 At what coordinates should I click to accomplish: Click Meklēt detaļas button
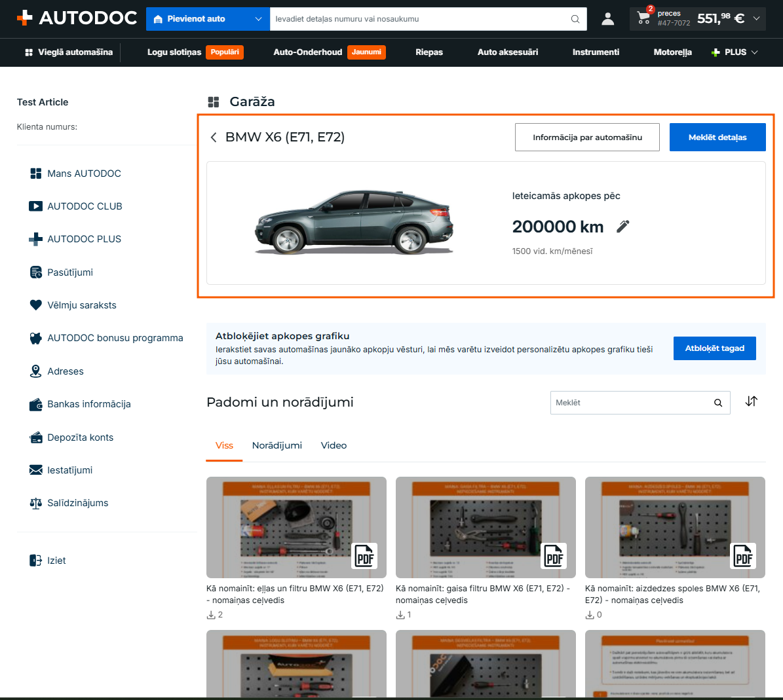[x=717, y=138]
